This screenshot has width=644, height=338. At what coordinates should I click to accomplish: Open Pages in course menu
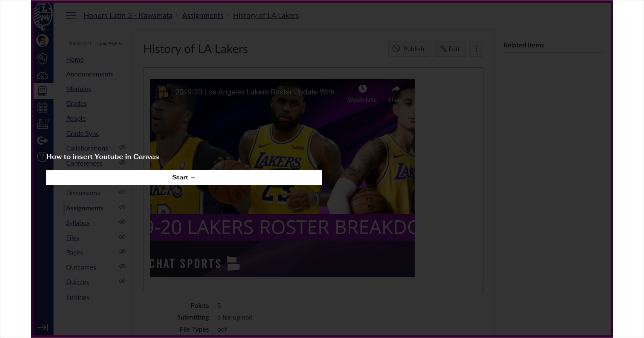[74, 253]
